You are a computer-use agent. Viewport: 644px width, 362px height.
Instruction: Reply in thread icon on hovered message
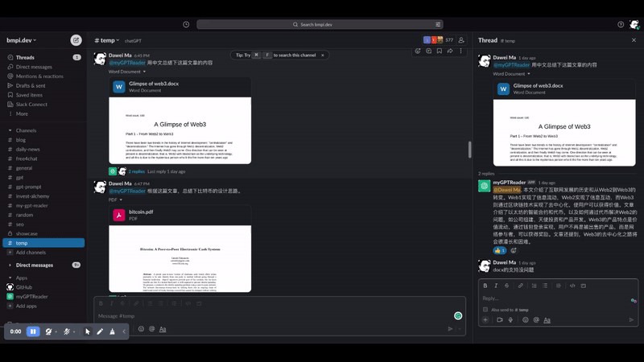[428, 51]
